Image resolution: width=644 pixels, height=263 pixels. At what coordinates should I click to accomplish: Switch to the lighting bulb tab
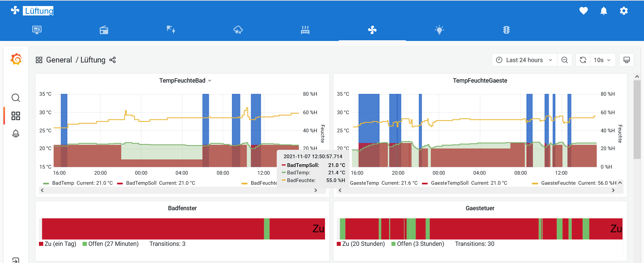[439, 30]
